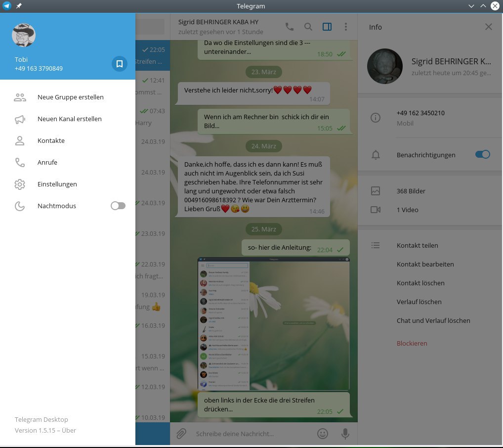This screenshot has width=503, height=448.
Task: Click the message input field
Action: click(252, 434)
